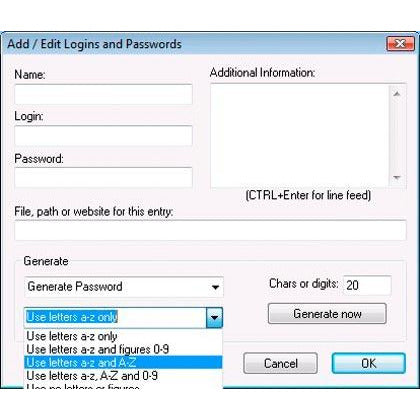Close the Add / Edit Logins dialog
Screen dimensions: 420x420
(x=400, y=44)
